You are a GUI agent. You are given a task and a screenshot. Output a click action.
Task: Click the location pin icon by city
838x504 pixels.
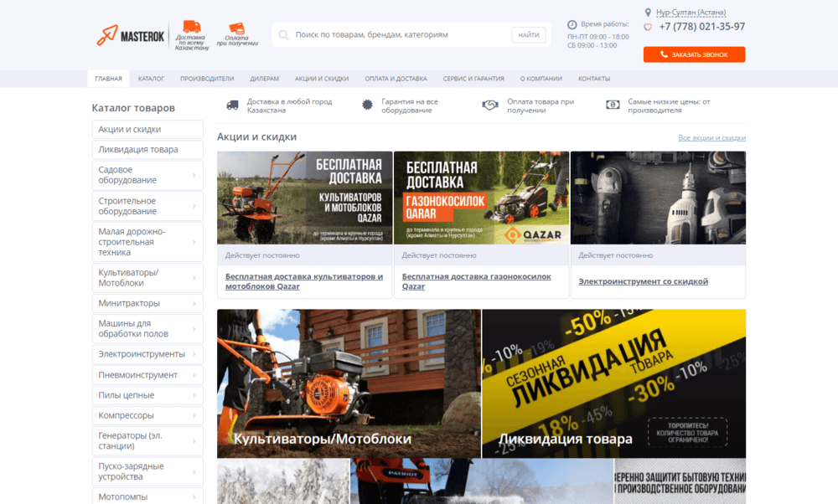pos(648,13)
